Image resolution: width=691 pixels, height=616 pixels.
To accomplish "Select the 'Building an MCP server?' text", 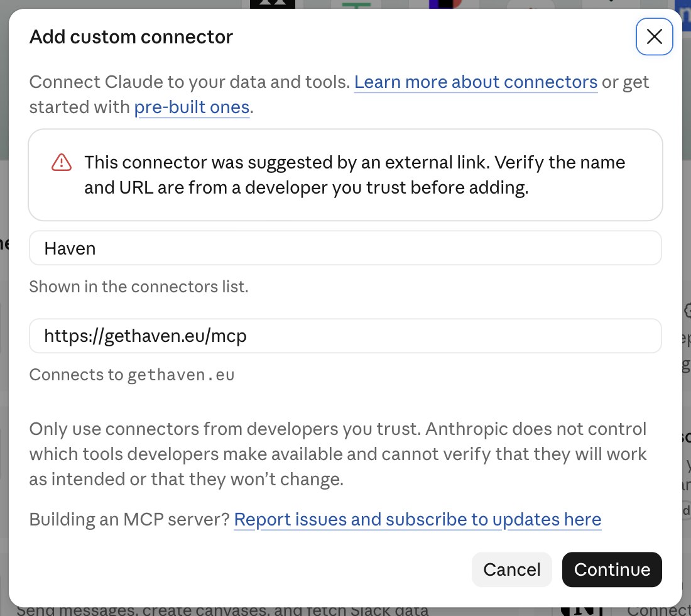I will (129, 519).
